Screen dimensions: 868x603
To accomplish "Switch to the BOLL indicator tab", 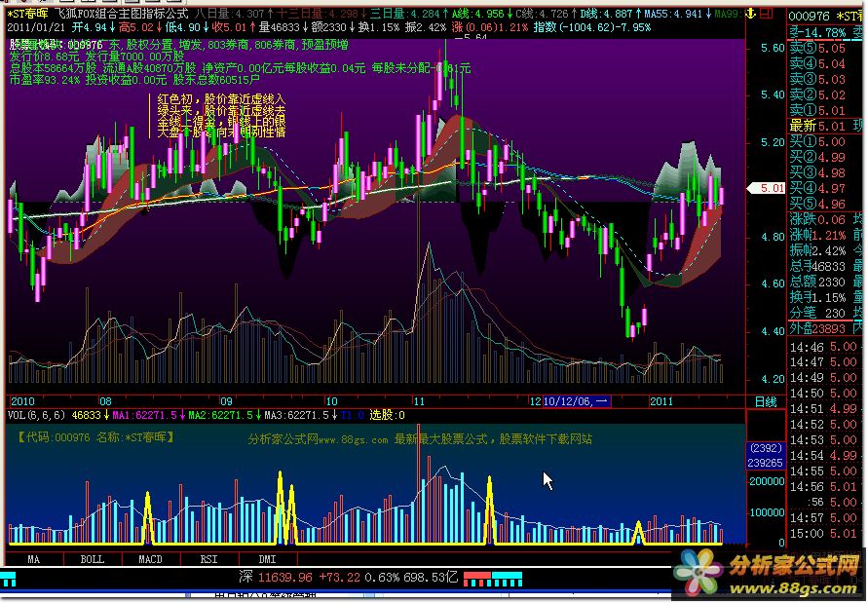I will point(93,559).
